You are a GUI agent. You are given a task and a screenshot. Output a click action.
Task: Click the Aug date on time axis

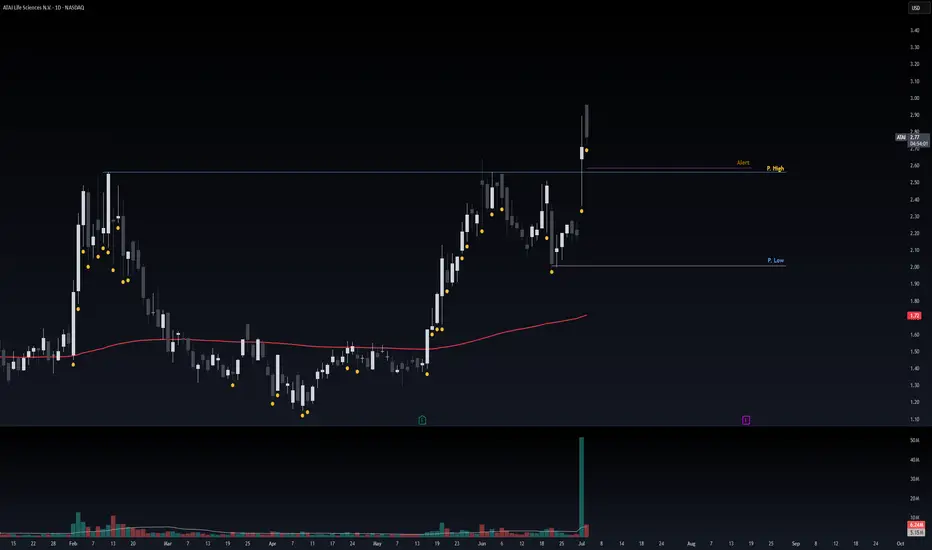691,543
